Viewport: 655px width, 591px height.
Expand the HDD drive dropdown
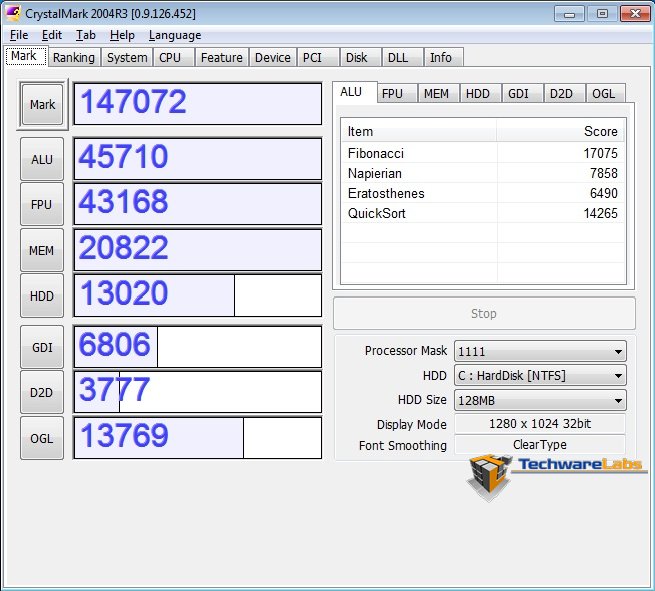[x=540, y=375]
